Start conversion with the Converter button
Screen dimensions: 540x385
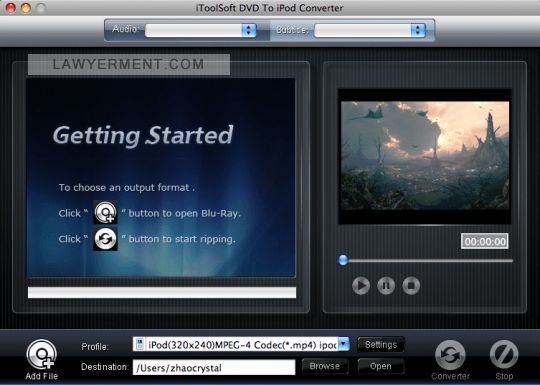coord(450,355)
